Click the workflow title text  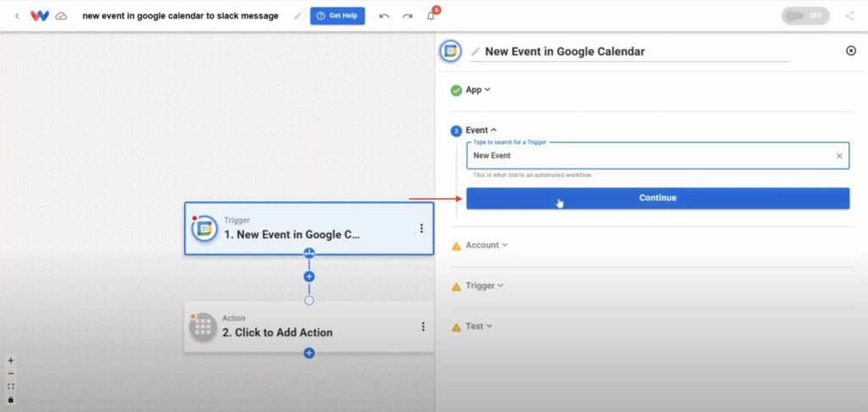pos(181,16)
